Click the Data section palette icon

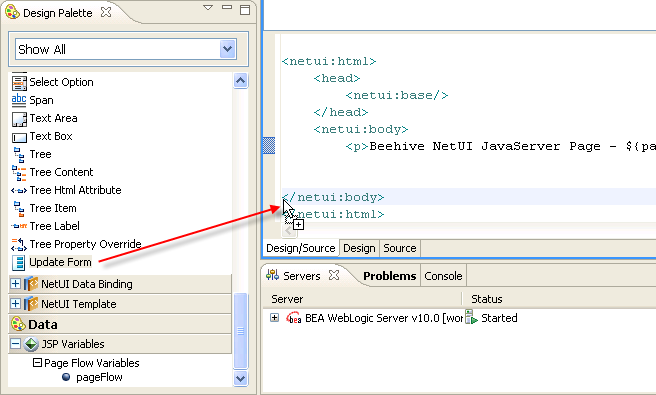coord(18,324)
